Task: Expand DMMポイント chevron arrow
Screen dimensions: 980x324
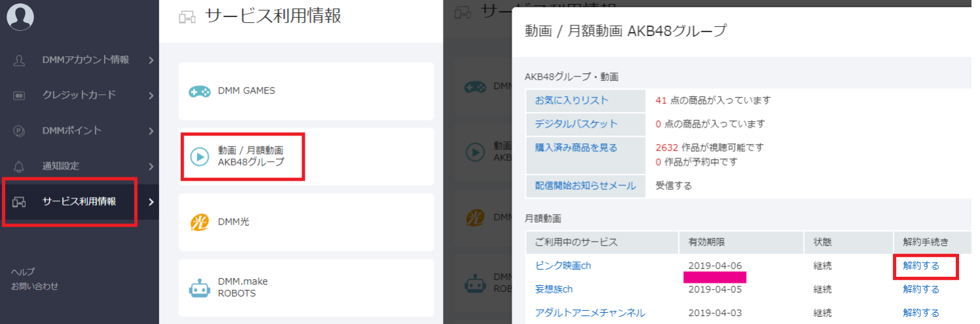Action: 151,131
